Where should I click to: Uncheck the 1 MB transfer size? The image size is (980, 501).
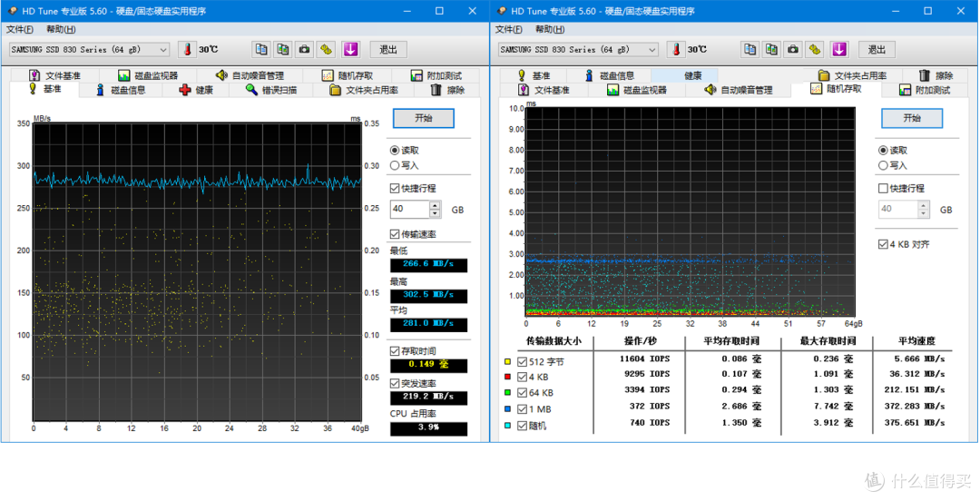point(522,409)
